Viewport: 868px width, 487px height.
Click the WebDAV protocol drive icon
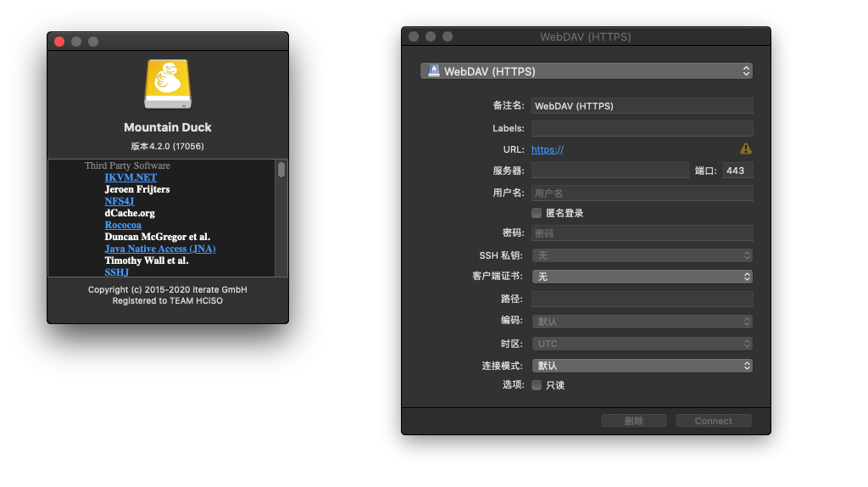click(433, 71)
